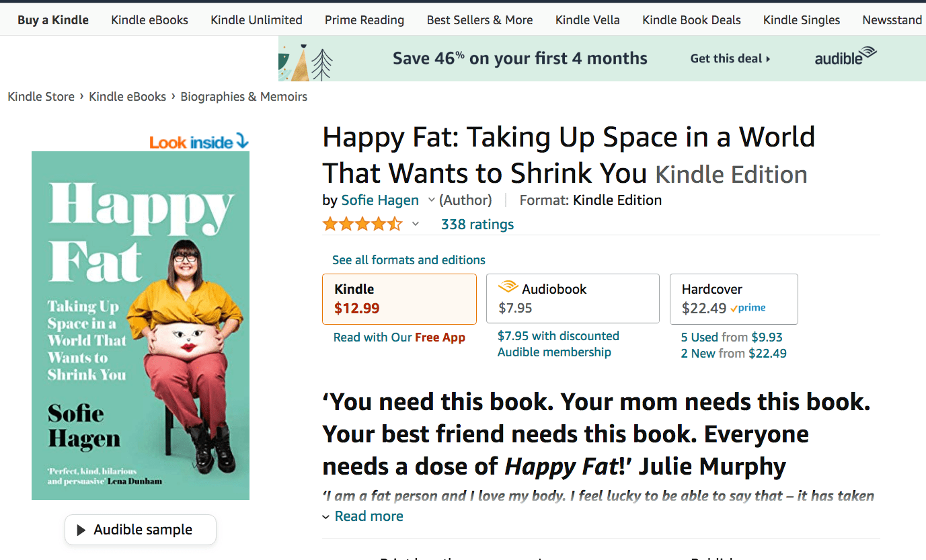Open the ratings breakdown chevron
926x560 pixels.
(x=416, y=225)
